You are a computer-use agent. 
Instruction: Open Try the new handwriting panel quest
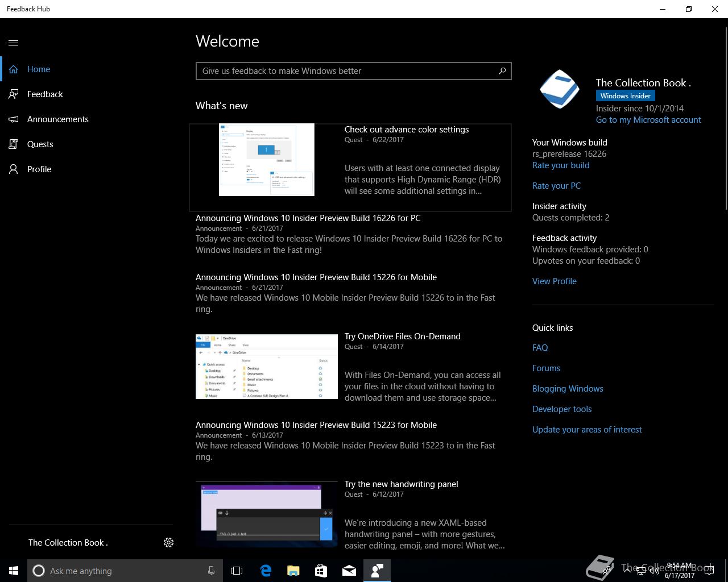(x=402, y=484)
